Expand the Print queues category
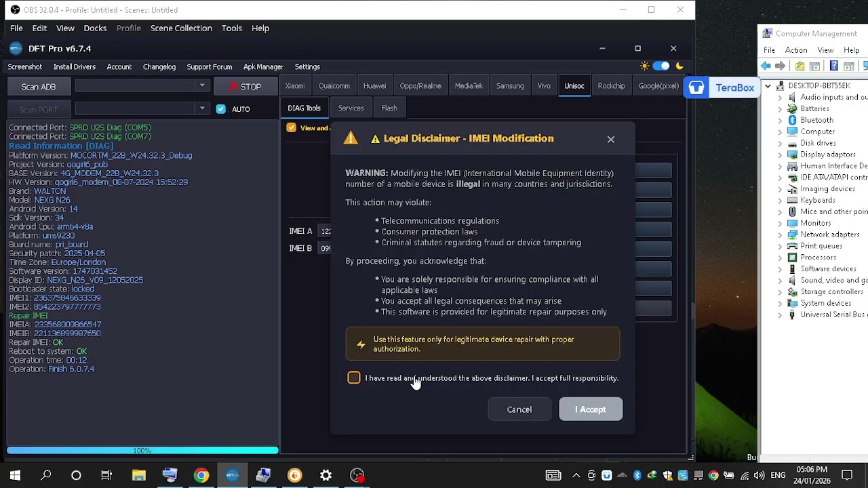868x488 pixels. point(780,247)
